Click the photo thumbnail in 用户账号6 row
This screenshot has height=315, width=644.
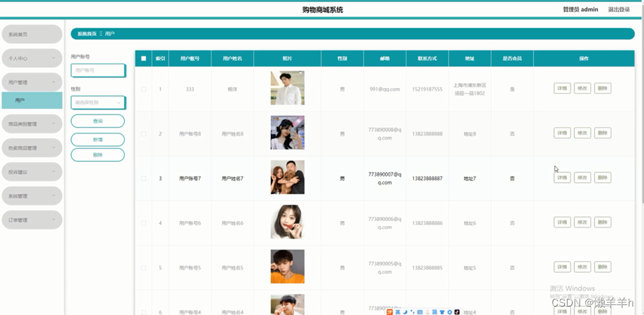coord(288,222)
